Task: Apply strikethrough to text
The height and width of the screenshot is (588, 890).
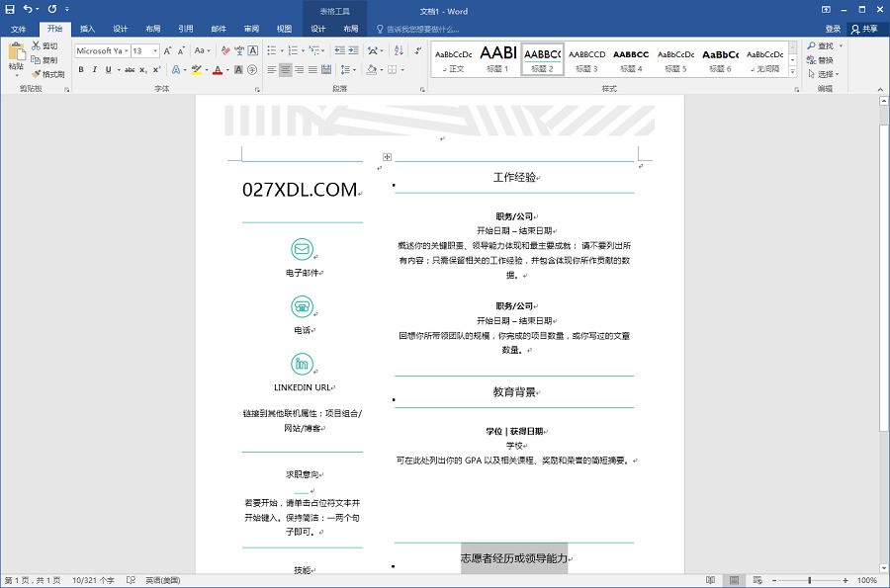Action: 129,69
